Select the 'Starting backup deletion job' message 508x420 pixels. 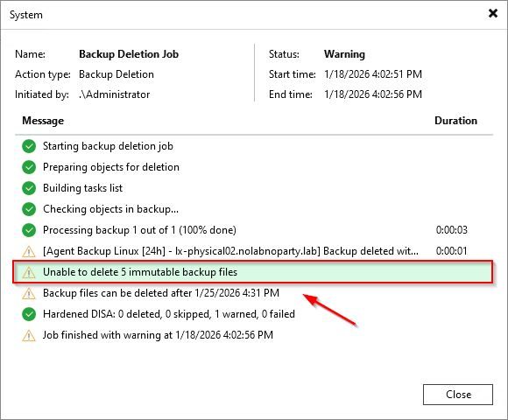[x=108, y=146]
